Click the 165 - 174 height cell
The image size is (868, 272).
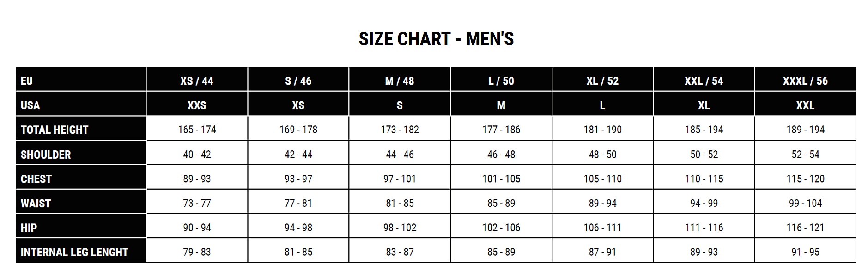pyautogui.click(x=197, y=130)
